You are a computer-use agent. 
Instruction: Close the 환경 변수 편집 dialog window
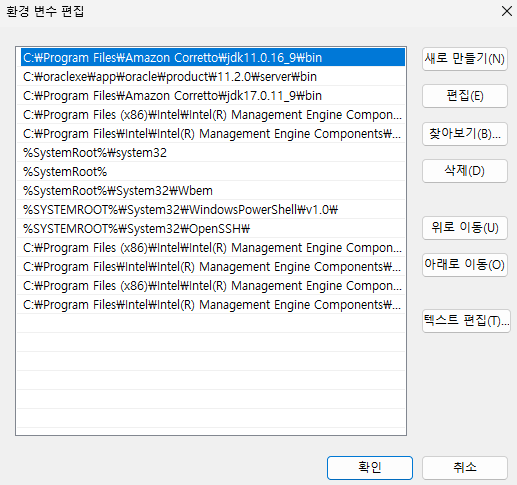tap(507, 11)
